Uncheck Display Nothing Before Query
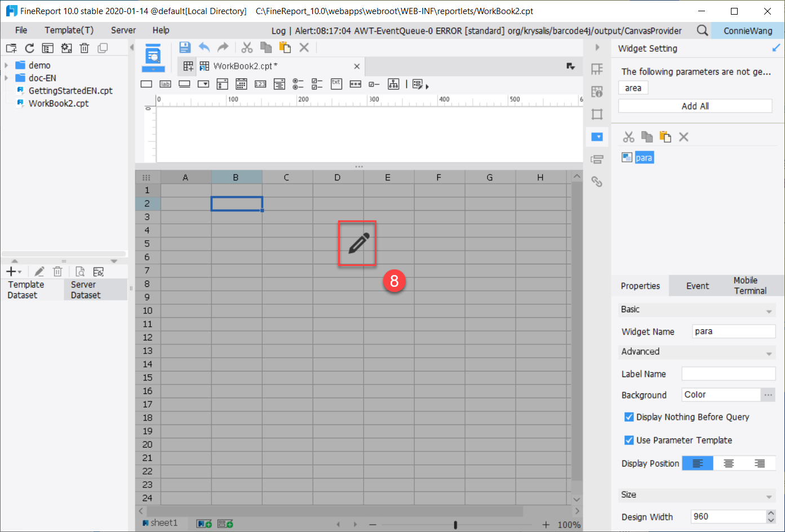Image resolution: width=785 pixels, height=532 pixels. [629, 417]
